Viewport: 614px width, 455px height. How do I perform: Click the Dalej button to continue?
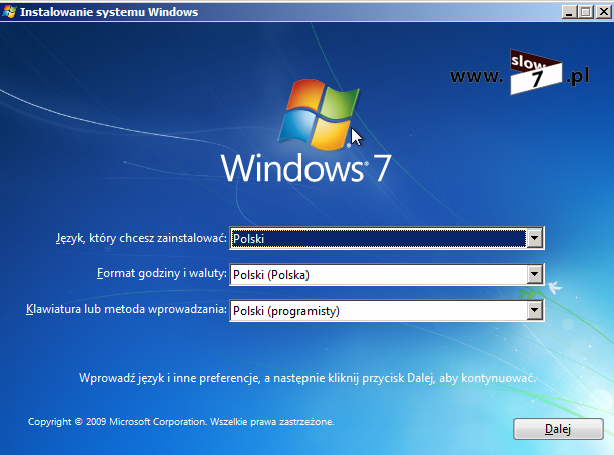pyautogui.click(x=558, y=429)
